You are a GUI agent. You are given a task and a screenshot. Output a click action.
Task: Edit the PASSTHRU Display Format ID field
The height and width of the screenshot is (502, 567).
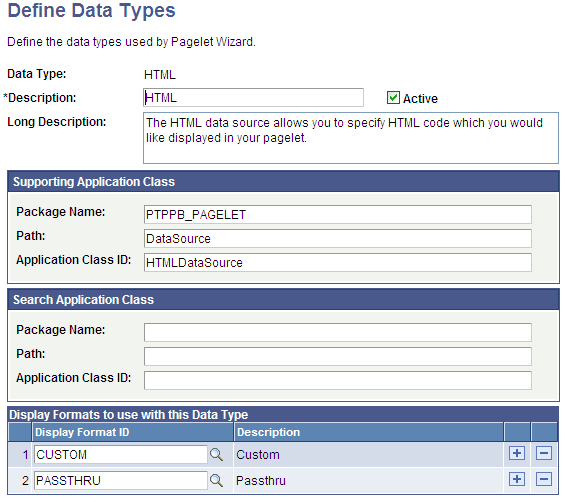(x=121, y=480)
